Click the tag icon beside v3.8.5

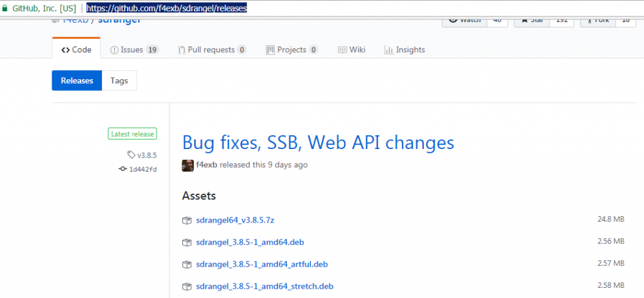[x=131, y=154]
